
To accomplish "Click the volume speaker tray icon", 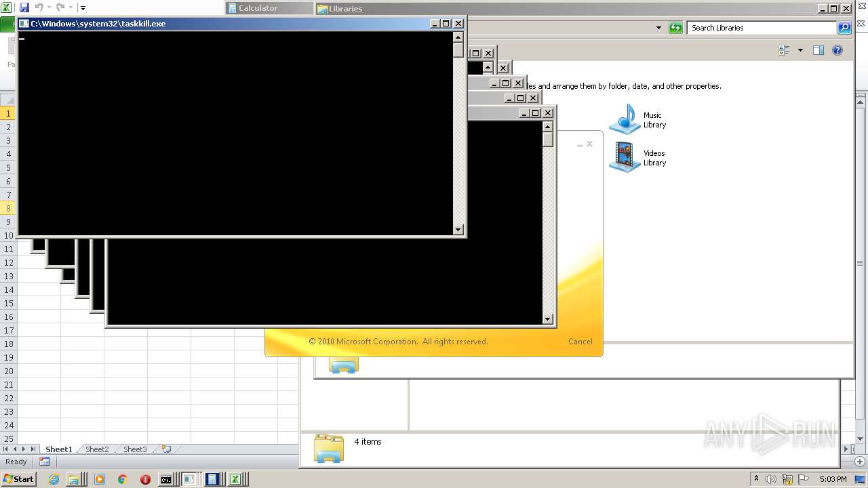I will click(771, 479).
